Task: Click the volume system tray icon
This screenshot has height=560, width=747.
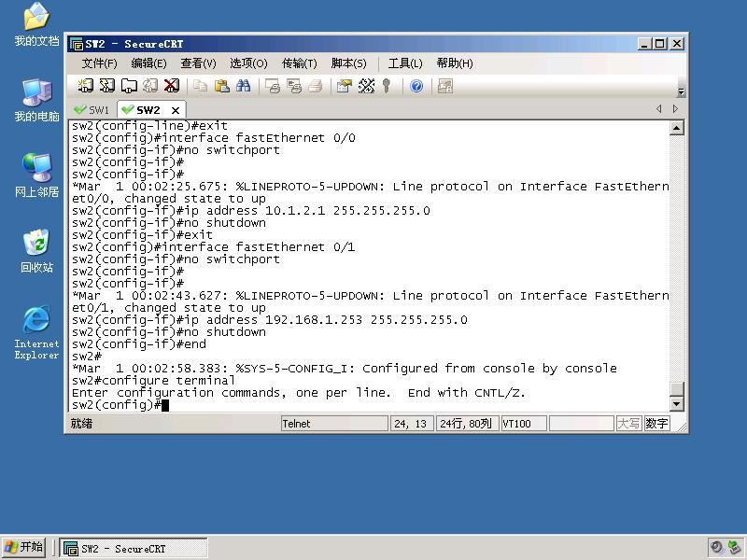Action: (716, 547)
